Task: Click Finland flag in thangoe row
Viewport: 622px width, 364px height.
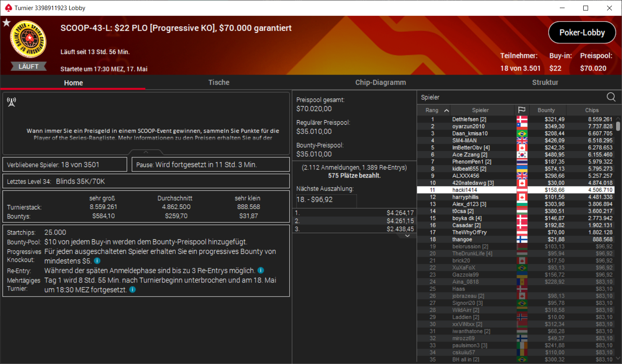Action: (522, 239)
